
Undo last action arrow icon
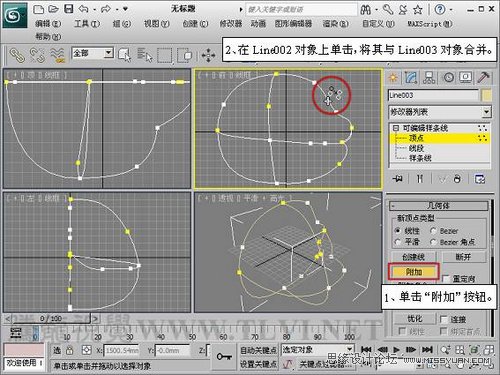(x=83, y=9)
